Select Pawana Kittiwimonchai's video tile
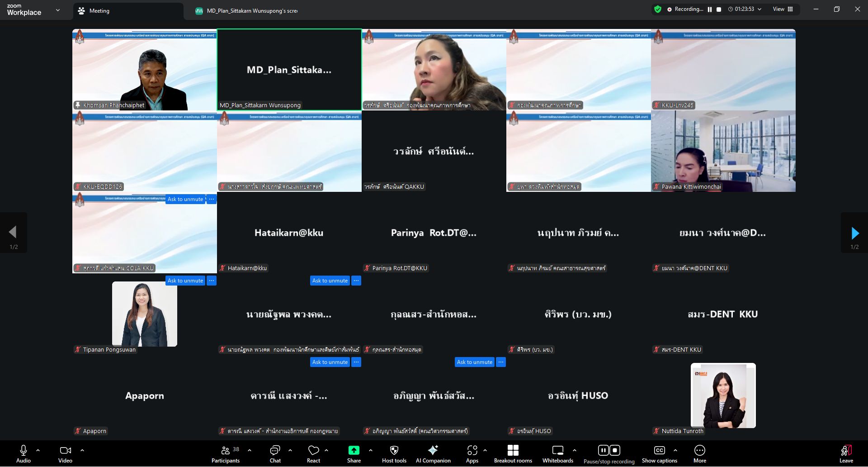The image size is (868, 467). coord(723,152)
